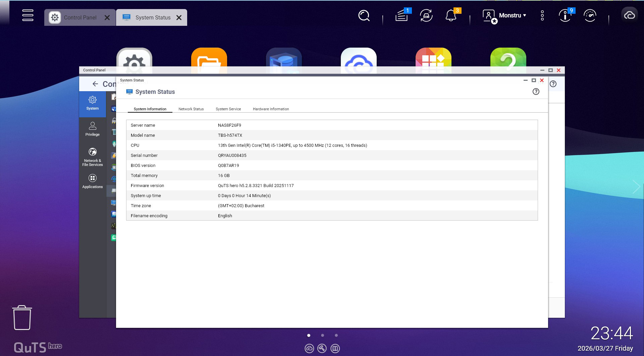
Task: Open the More options three-dot menu
Action: (542, 15)
